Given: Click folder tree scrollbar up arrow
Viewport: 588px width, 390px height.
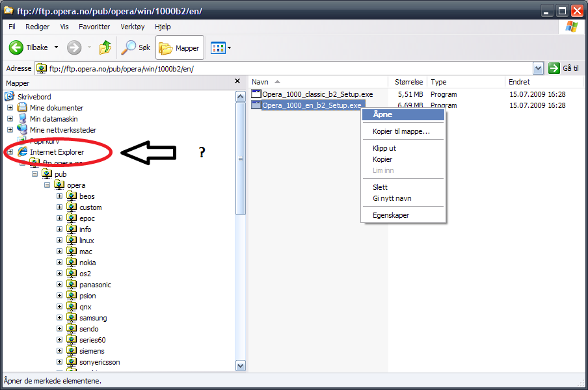Looking at the screenshot, I should tap(241, 97).
